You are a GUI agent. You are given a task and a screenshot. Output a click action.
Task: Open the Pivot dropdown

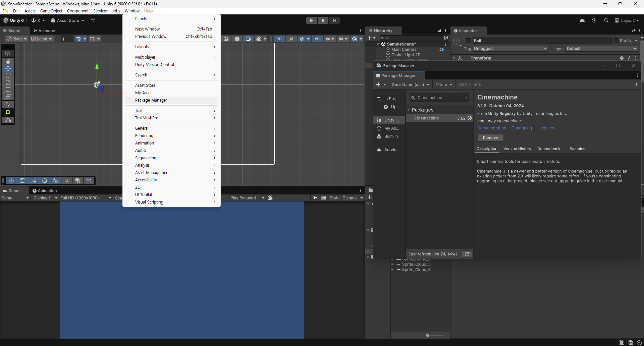(16, 39)
